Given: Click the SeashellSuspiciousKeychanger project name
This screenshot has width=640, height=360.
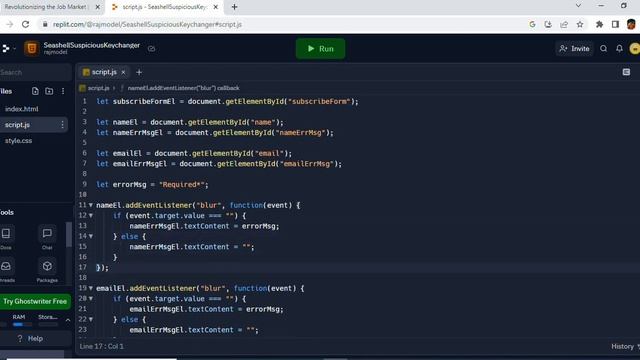Looking at the screenshot, I should click(91, 45).
